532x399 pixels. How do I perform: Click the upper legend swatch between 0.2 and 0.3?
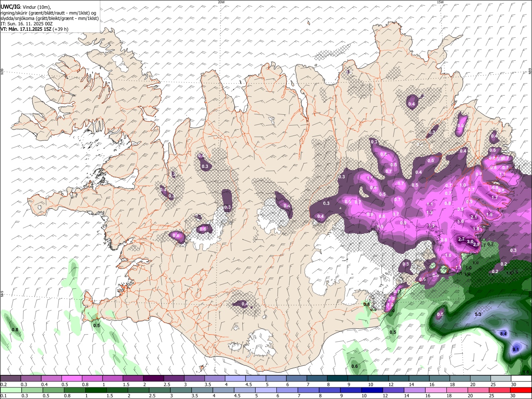click(10, 378)
